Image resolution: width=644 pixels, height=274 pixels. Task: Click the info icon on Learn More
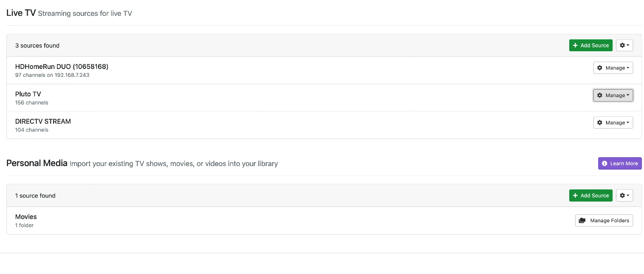click(x=605, y=164)
